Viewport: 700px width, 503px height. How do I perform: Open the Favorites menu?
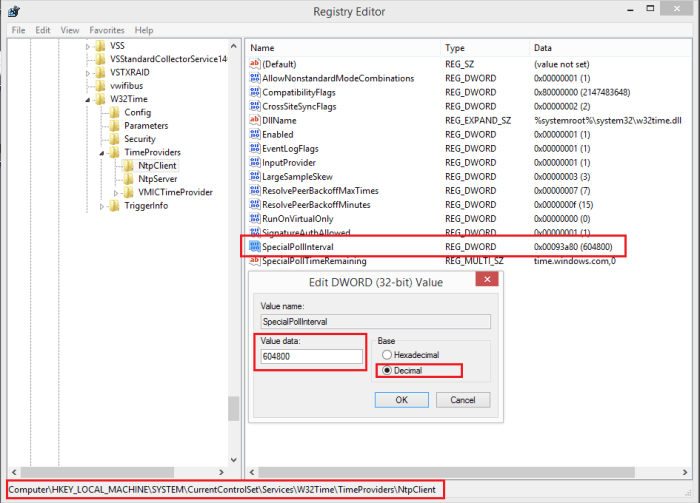[107, 30]
